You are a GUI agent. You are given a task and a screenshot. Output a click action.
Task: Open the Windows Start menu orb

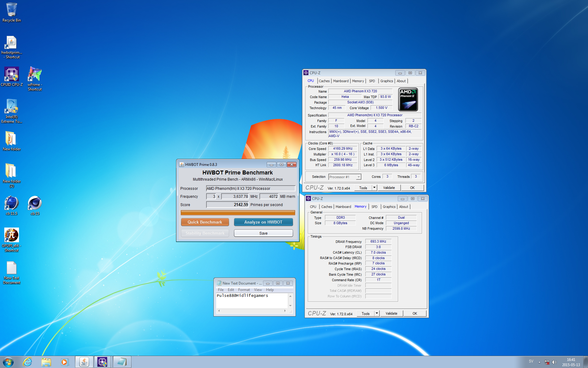pos(8,362)
